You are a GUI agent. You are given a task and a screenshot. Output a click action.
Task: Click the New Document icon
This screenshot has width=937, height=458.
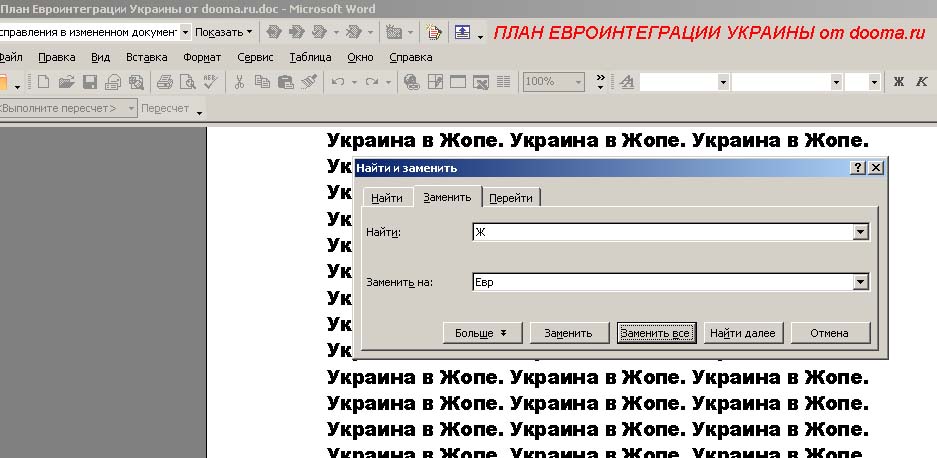43,82
